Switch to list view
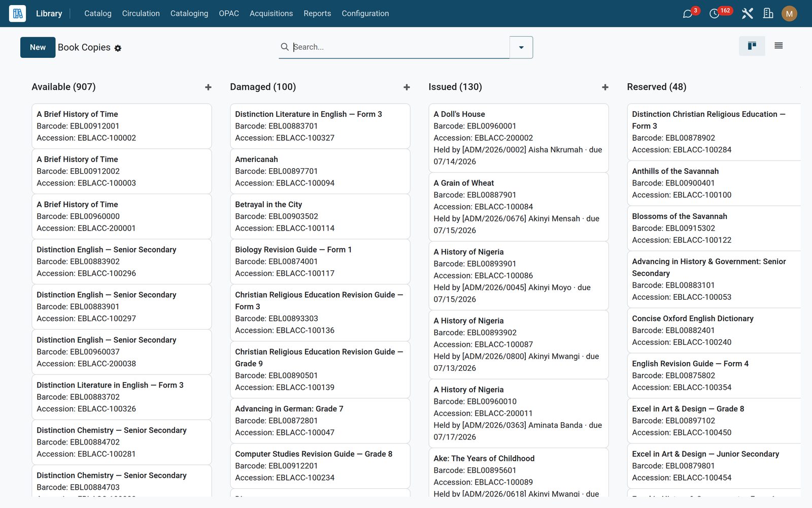 (x=779, y=46)
